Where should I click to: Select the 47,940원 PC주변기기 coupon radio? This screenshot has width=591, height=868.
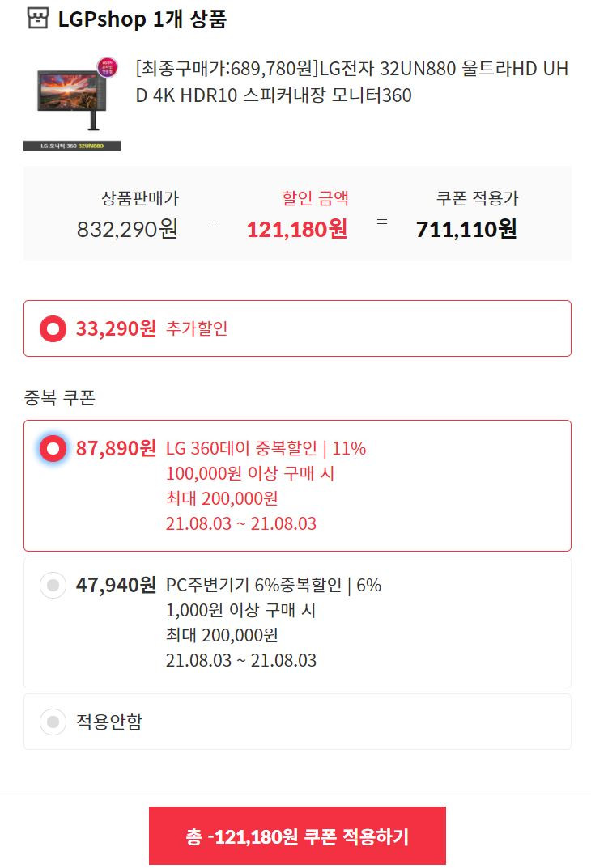pos(53,585)
